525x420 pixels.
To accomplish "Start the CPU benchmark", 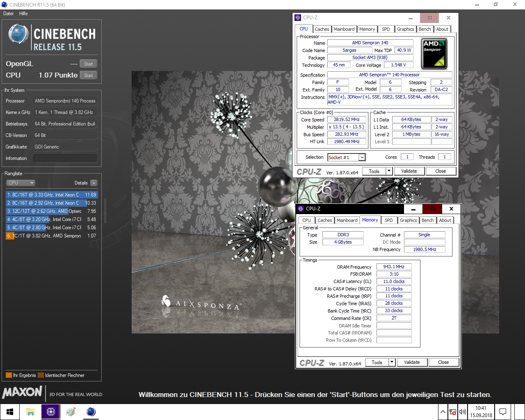I will coord(89,75).
